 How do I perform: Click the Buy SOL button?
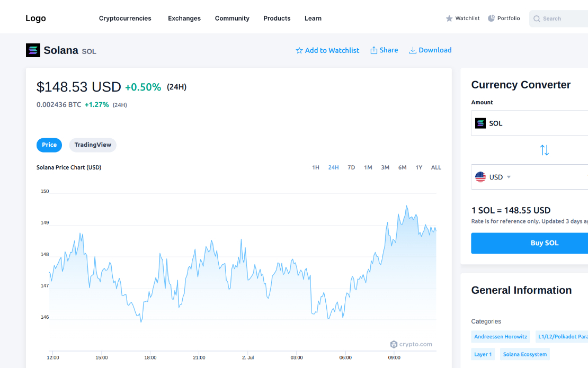coord(530,243)
